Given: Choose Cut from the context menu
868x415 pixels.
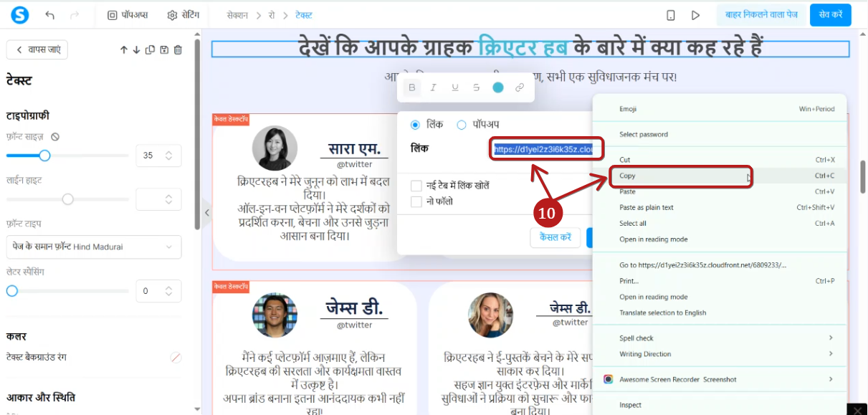Looking at the screenshot, I should coord(720,160).
